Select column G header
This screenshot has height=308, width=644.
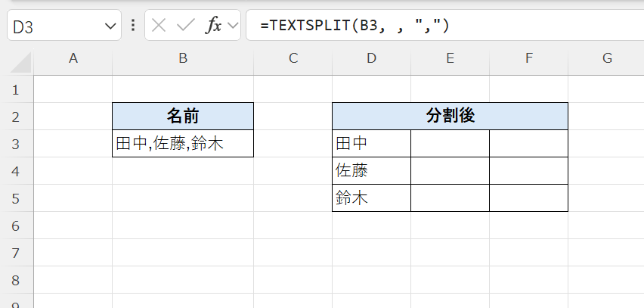point(606,58)
